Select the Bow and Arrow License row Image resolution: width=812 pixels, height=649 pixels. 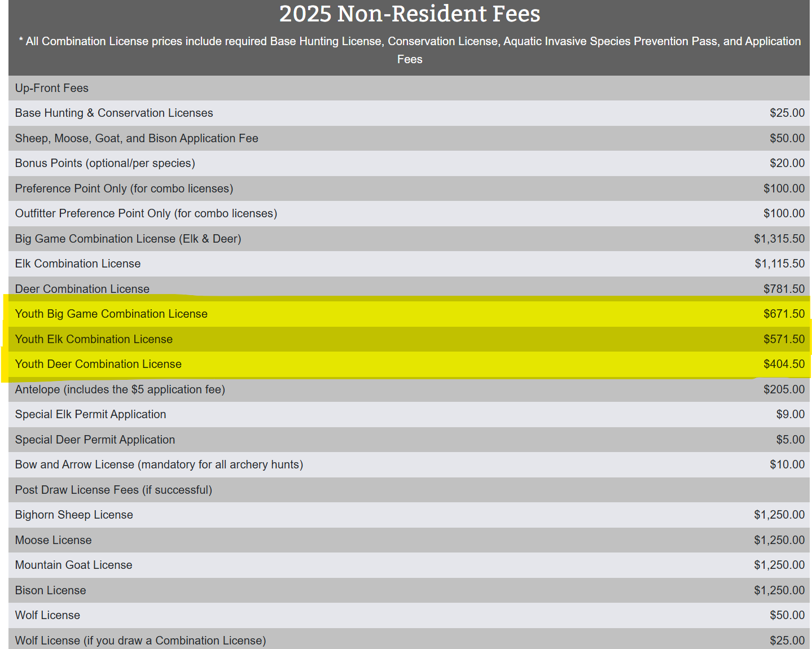click(159, 464)
